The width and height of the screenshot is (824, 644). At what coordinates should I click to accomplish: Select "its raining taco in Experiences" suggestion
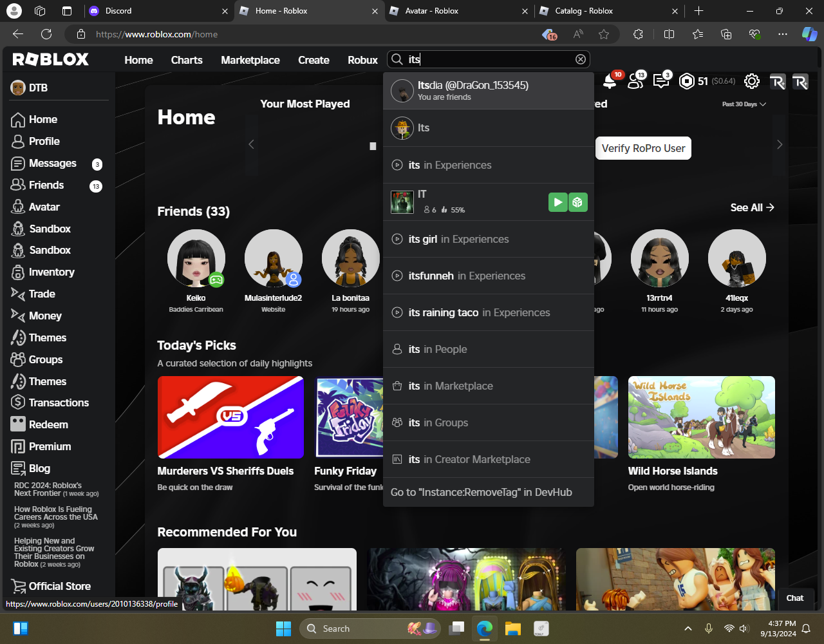coord(489,312)
